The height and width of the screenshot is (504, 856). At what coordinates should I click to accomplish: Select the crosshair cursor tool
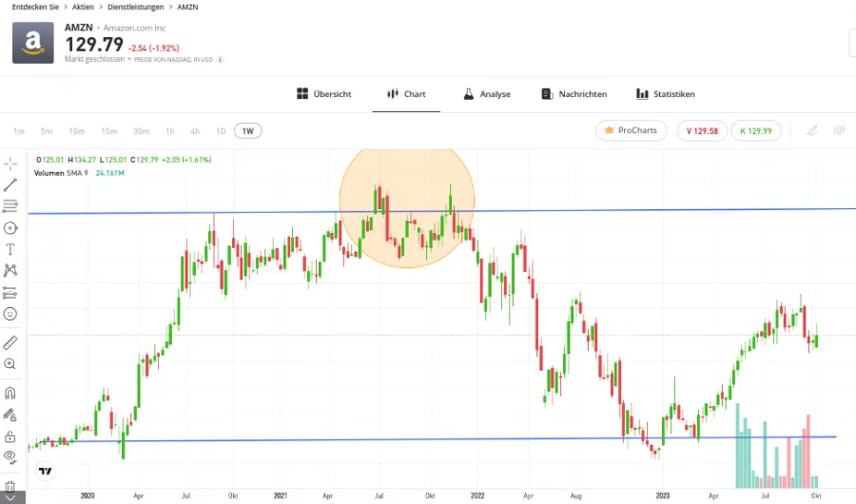pos(10,164)
